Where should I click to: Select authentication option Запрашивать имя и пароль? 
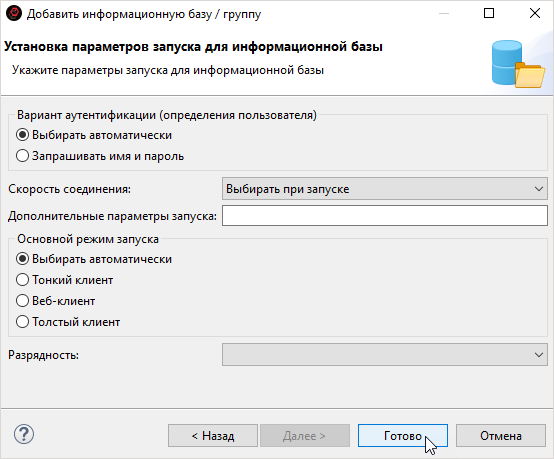100,156
